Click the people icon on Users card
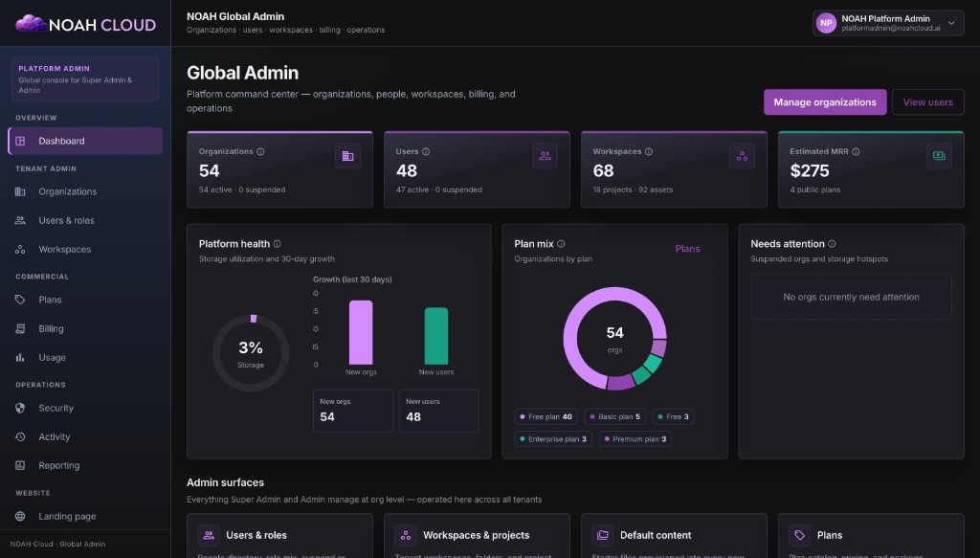 coord(545,156)
